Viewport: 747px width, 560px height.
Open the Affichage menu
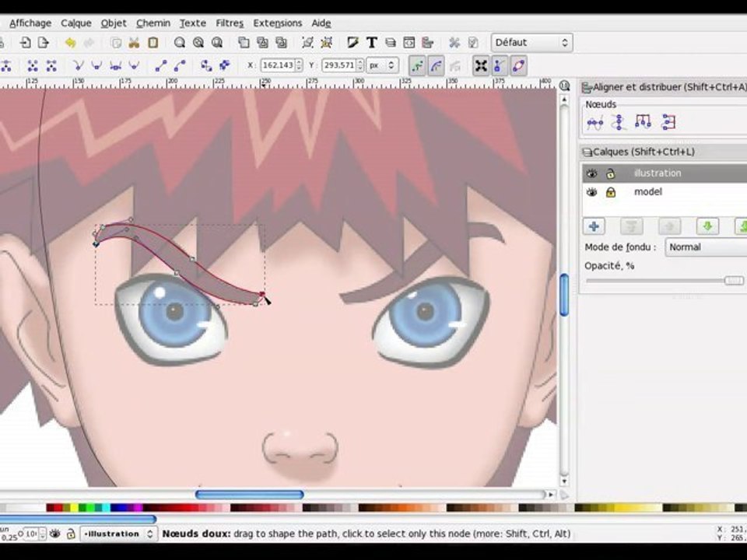[30, 23]
